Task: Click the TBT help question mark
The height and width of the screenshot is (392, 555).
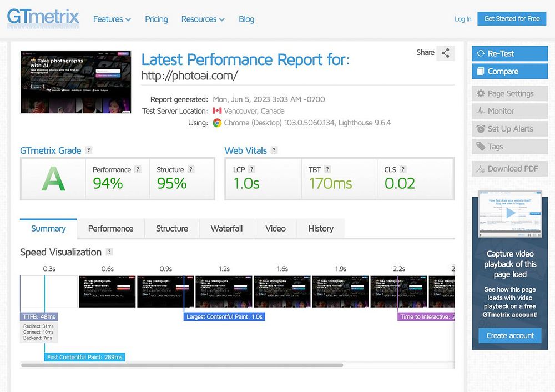Action: coord(327,169)
